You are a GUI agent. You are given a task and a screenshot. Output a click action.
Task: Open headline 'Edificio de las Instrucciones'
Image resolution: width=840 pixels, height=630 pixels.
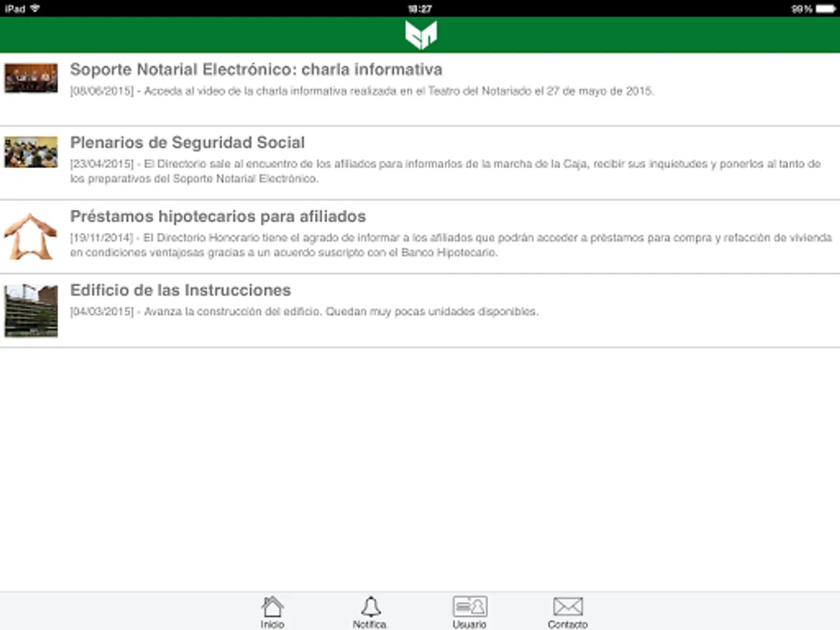pyautogui.click(x=181, y=290)
